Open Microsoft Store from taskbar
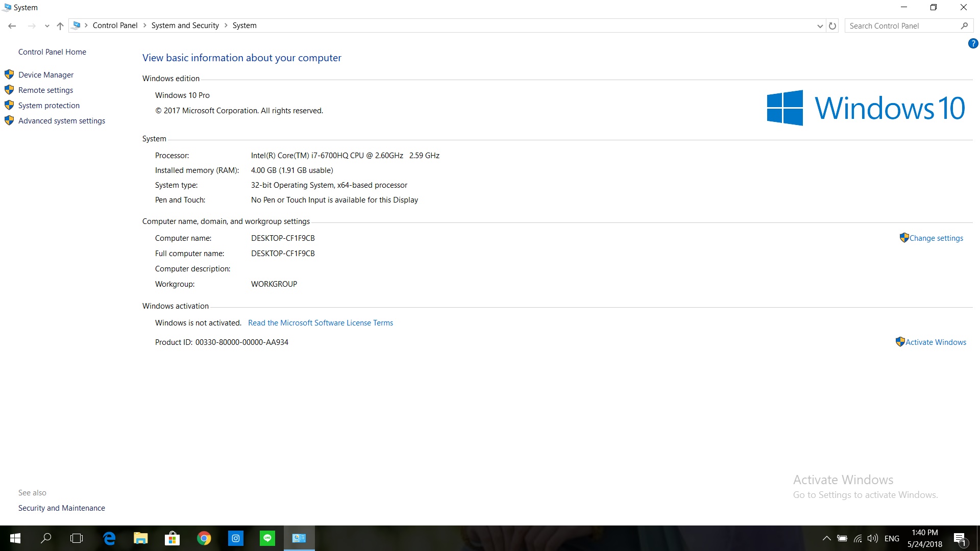980x551 pixels. 173,538
